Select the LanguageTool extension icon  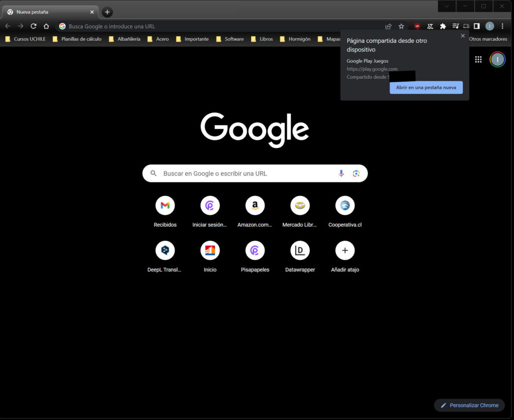pos(430,26)
